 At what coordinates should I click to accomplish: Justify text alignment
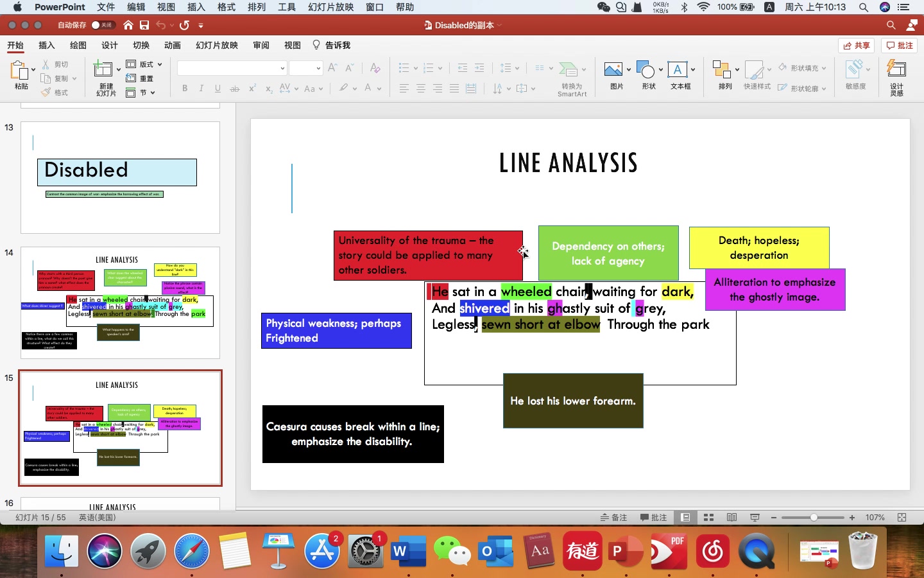(454, 88)
